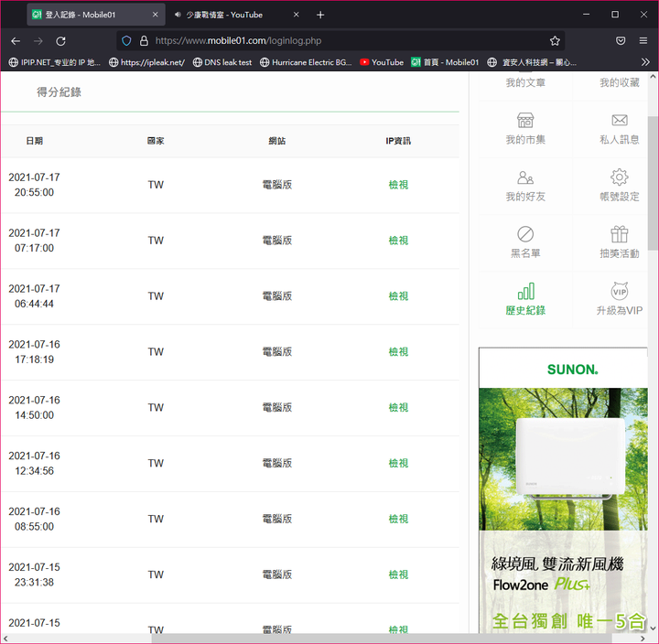The width and height of the screenshot is (659, 644).
Task: Open the Pocket save icon
Action: (621, 41)
